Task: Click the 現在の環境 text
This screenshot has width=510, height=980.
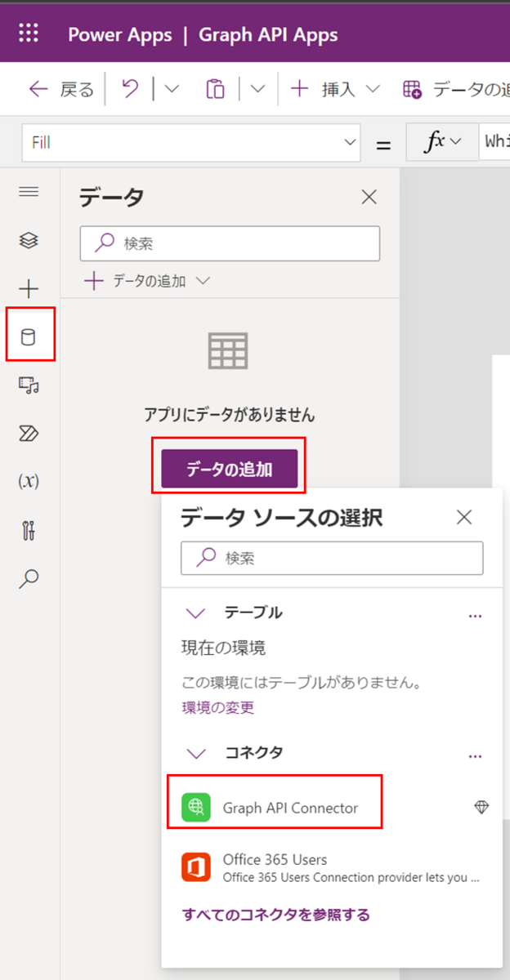Action: [x=223, y=648]
